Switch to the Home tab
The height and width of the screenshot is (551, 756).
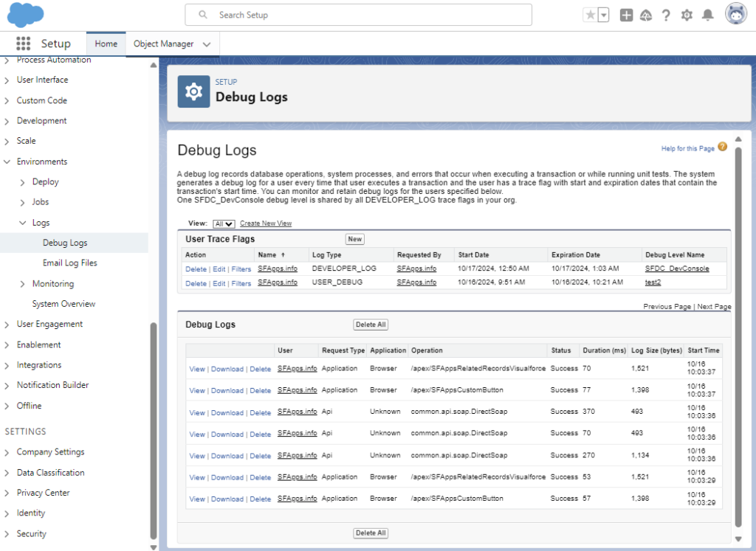pos(106,44)
